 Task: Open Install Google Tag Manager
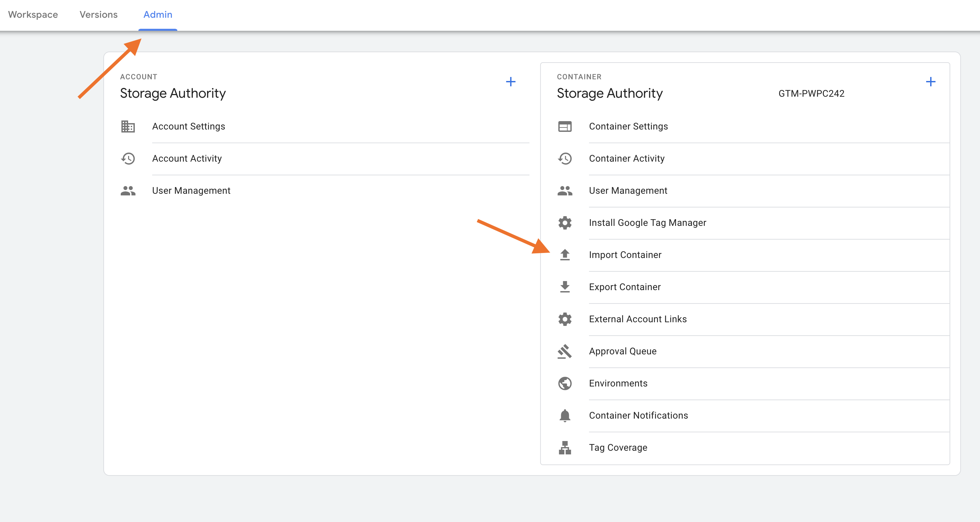click(647, 223)
